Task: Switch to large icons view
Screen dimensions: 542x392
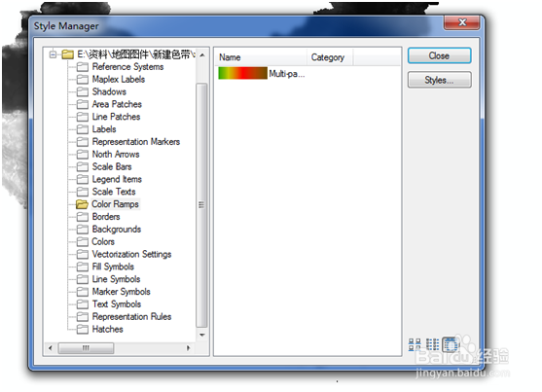Action: coord(415,344)
